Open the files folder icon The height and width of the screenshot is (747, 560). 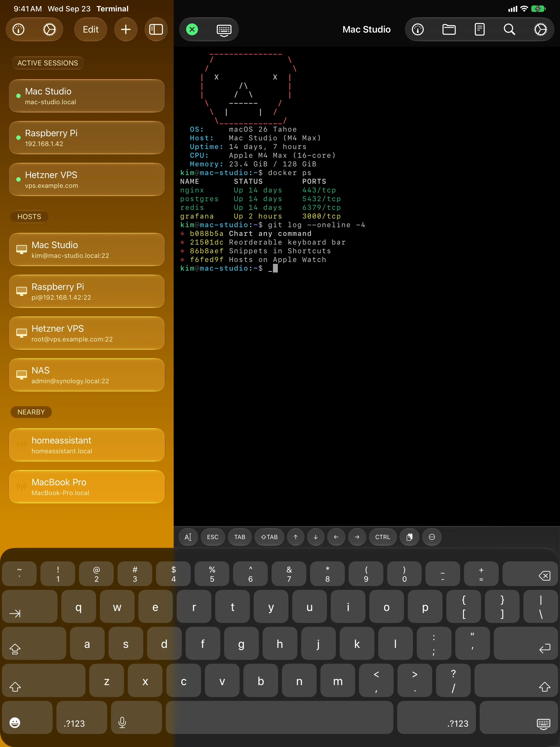pos(449,29)
